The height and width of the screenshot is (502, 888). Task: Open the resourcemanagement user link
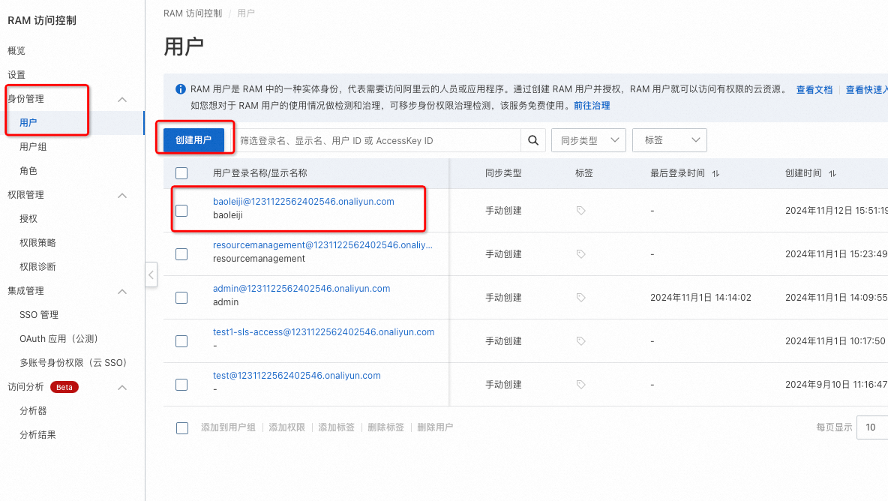click(323, 245)
